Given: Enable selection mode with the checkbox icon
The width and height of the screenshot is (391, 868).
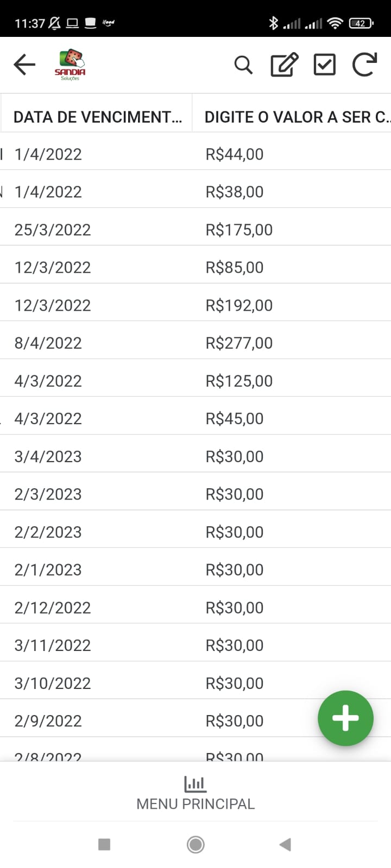Looking at the screenshot, I should pyautogui.click(x=325, y=65).
